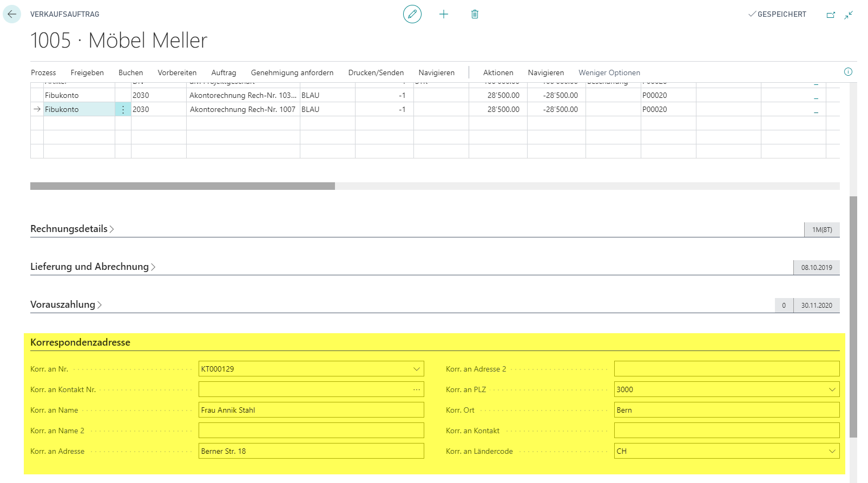This screenshot has width=868, height=483.
Task: Click the Korr. an Adresse 2 field
Action: pyautogui.click(x=727, y=369)
